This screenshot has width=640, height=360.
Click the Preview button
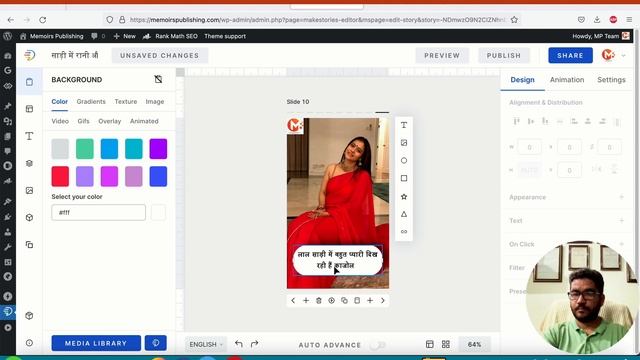(442, 56)
